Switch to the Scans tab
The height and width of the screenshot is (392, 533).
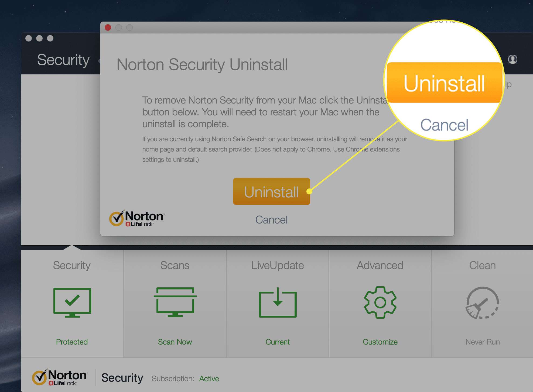click(175, 265)
